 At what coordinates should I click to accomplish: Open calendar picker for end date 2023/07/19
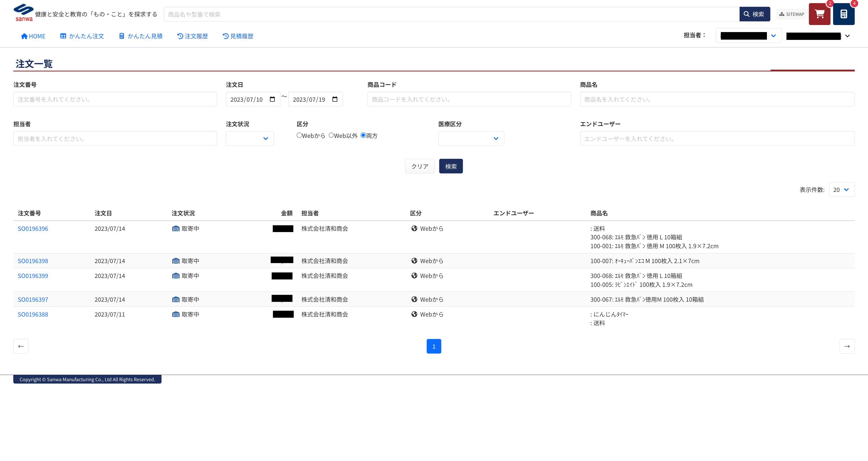tap(334, 99)
